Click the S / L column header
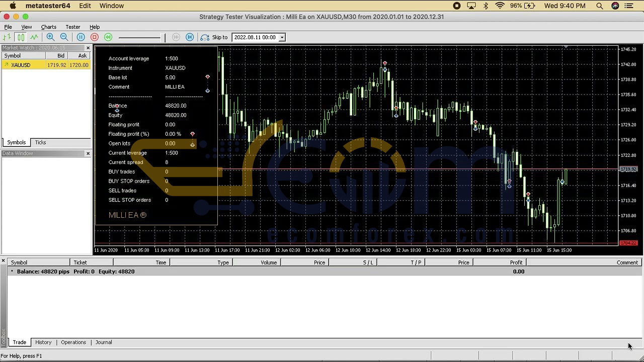The height and width of the screenshot is (362, 644). tap(353, 262)
